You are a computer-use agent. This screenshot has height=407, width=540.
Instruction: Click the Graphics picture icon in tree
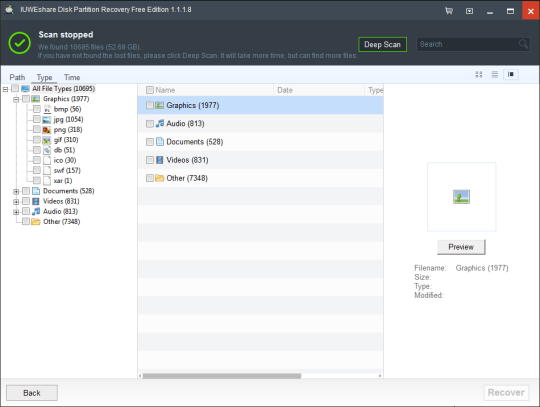36,99
